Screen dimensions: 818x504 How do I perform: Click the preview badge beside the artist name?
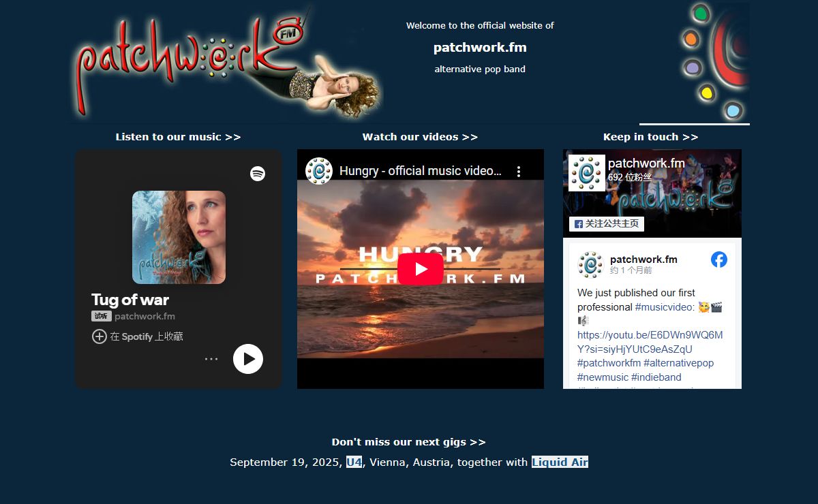[x=102, y=316]
